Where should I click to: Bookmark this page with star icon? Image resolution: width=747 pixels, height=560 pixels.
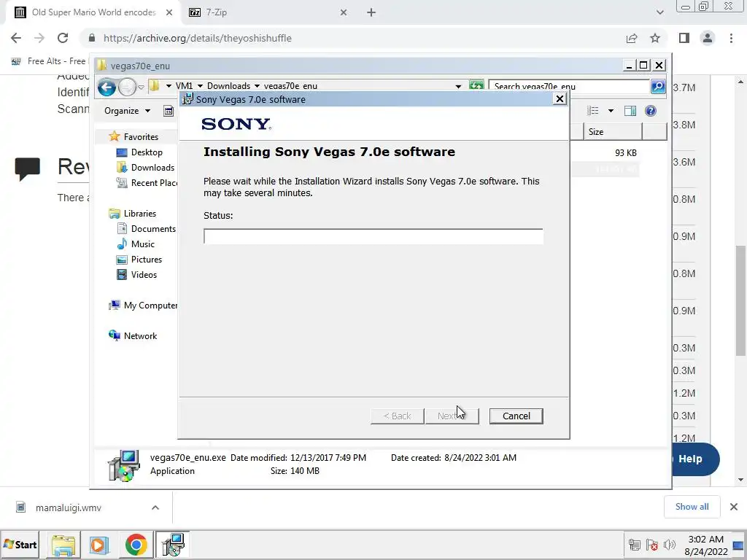pyautogui.click(x=655, y=38)
